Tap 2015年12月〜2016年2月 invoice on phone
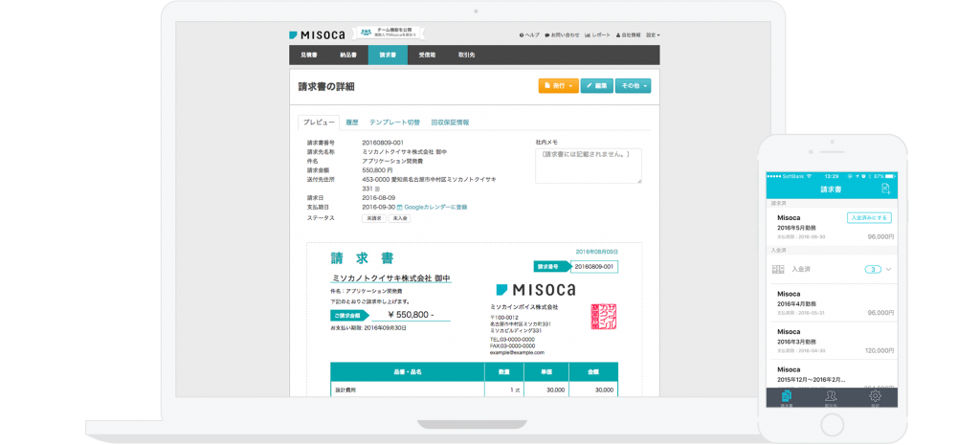The height and width of the screenshot is (445, 980). [832, 374]
